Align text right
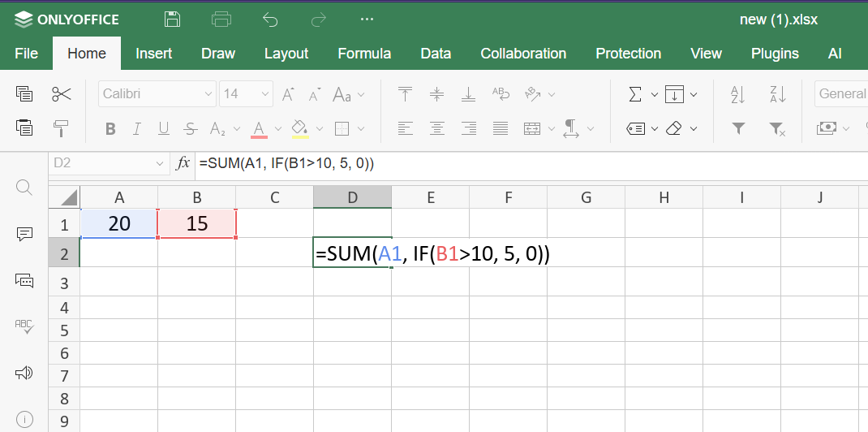 (x=468, y=129)
